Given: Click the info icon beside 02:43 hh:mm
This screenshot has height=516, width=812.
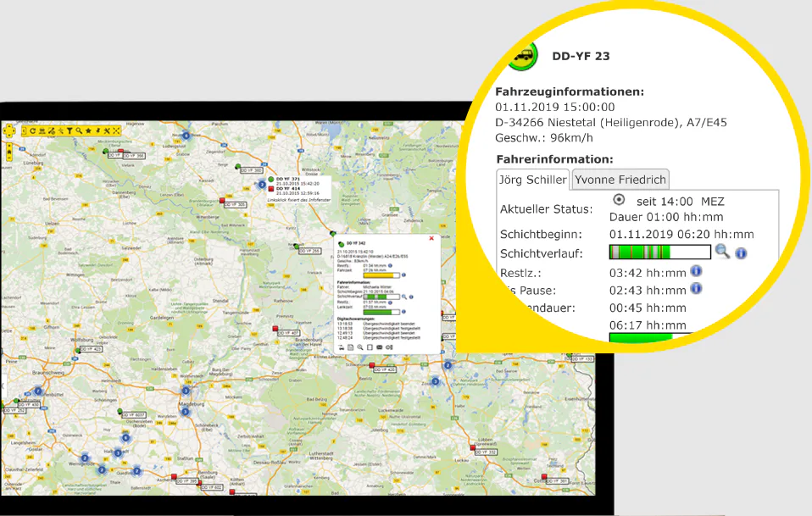Looking at the screenshot, I should 697,288.
